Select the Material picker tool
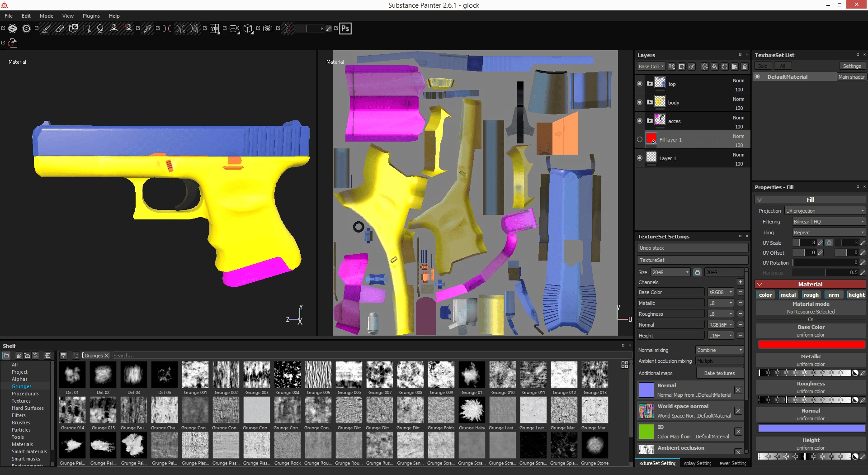This screenshot has width=868, height=475. [147, 28]
